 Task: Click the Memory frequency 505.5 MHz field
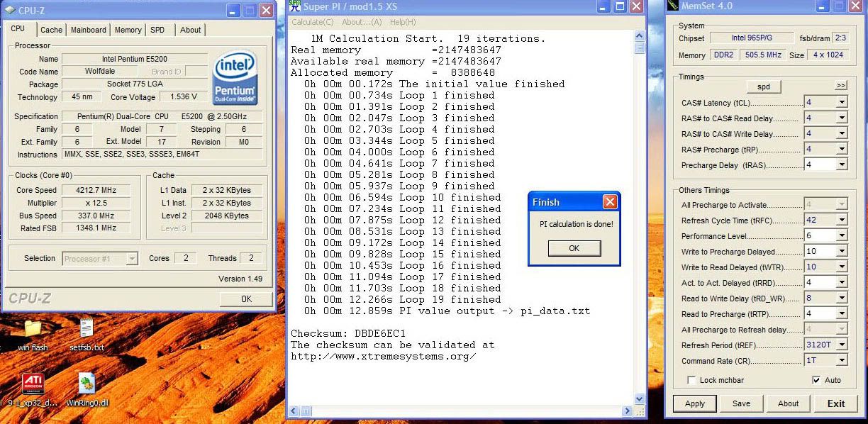(762, 55)
